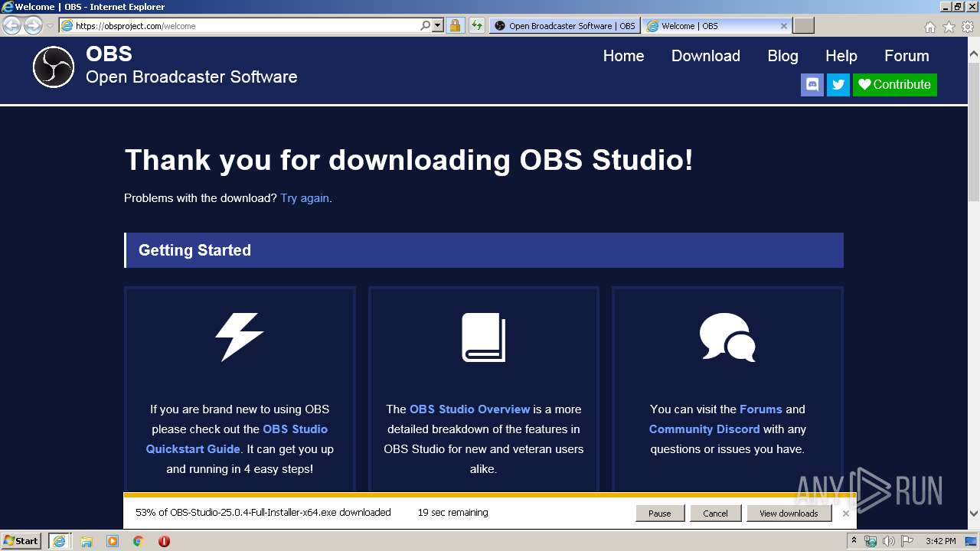Click the View downloads button
Screen dimensions: 980x551
click(789, 514)
